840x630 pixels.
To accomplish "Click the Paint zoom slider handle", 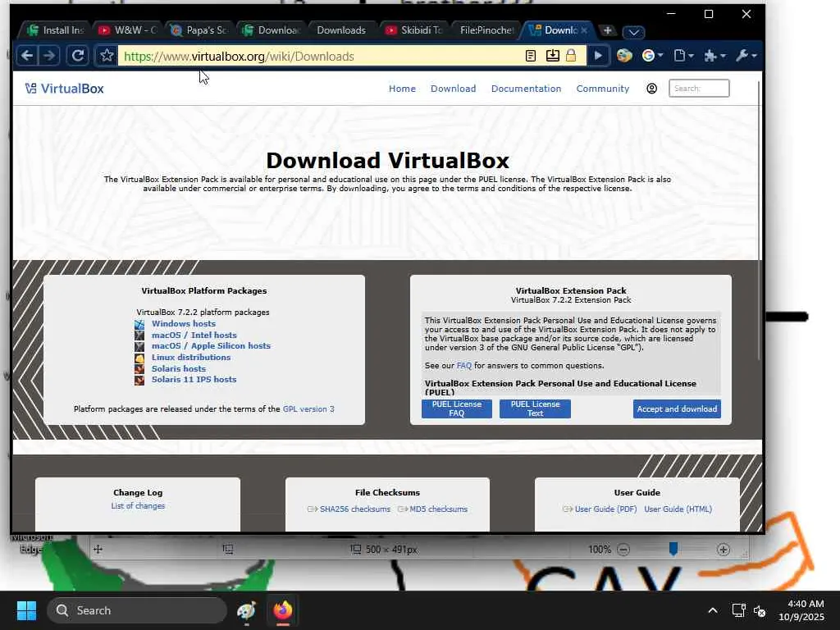I will (673, 549).
